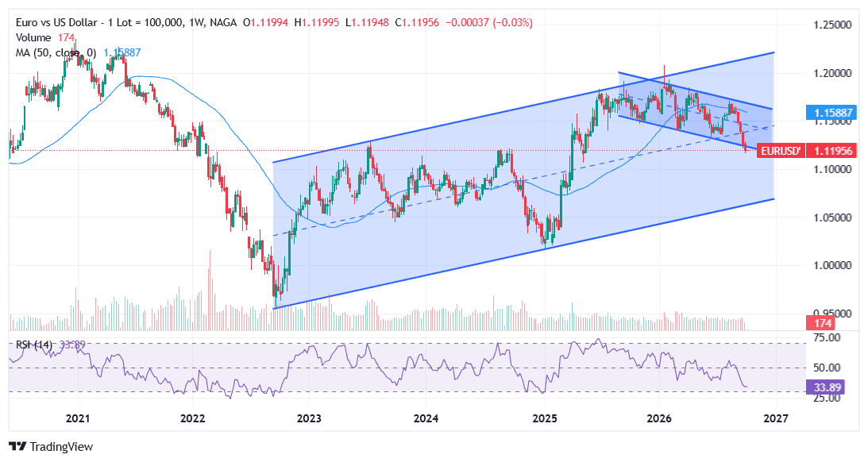868x462 pixels.
Task: Click the Low price value L1.11948
Action: [x=367, y=23]
